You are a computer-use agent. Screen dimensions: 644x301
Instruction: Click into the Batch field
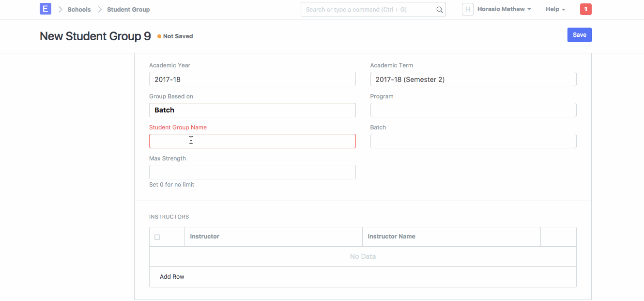[x=473, y=141]
